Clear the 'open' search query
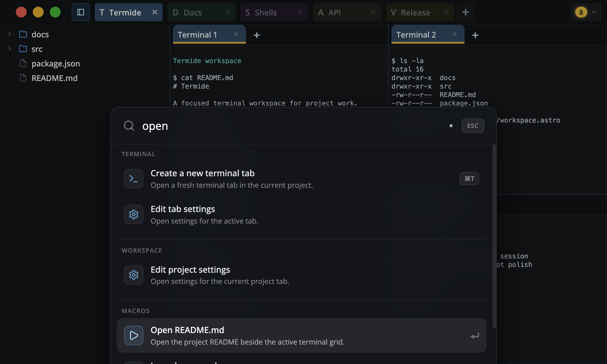 [x=451, y=126]
